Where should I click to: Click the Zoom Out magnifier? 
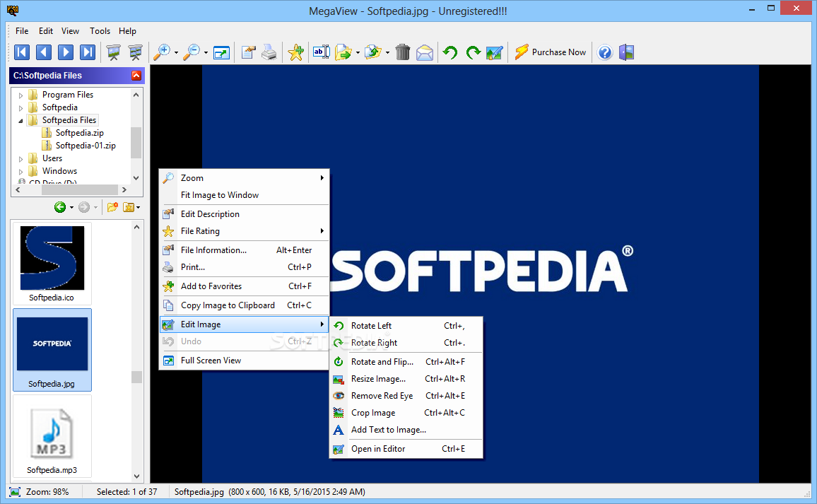click(192, 52)
